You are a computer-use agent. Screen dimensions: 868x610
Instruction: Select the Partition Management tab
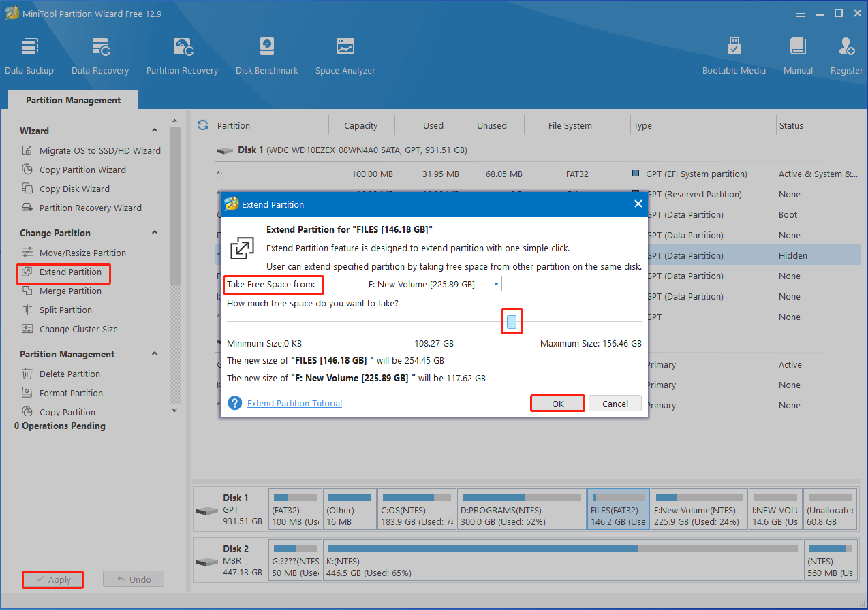point(74,100)
